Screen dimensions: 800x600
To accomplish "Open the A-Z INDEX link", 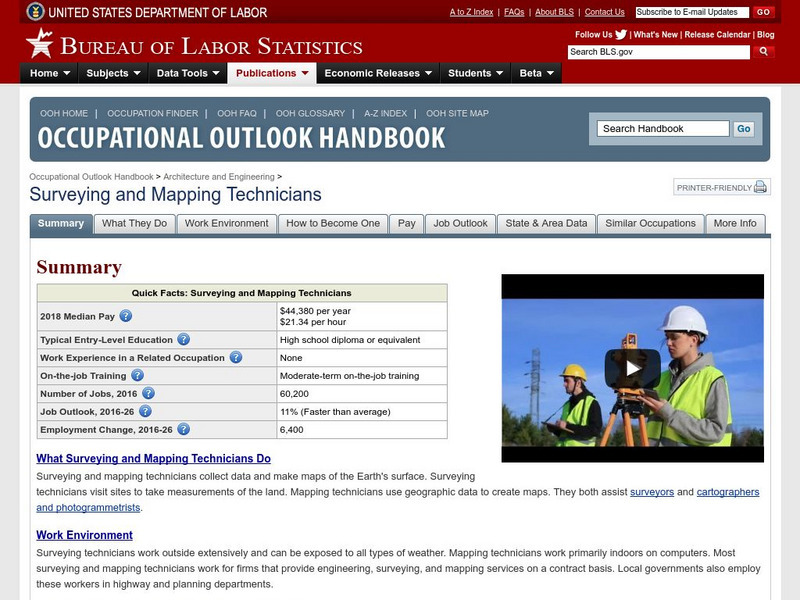I will 385,113.
